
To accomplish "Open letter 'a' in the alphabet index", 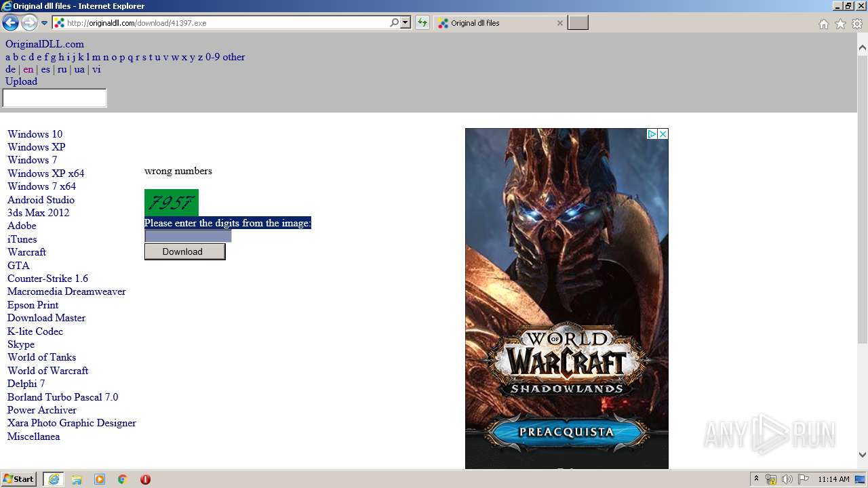I will 8,57.
